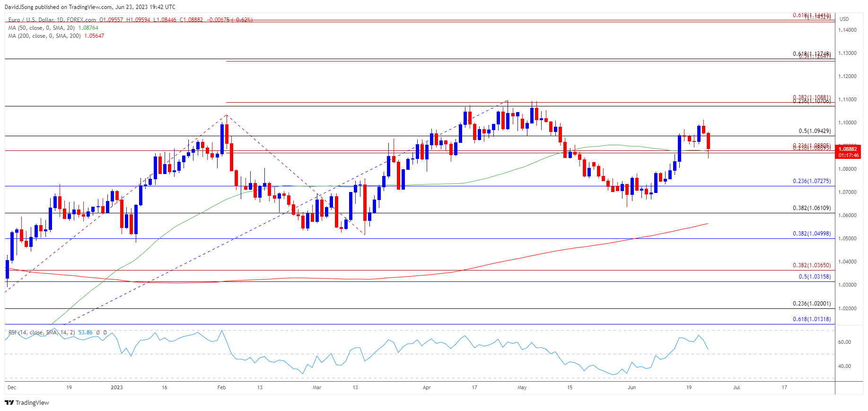Click the 0.236(1.07275) Fibonacci label
Screen dimensions: 868x411
tap(812, 181)
